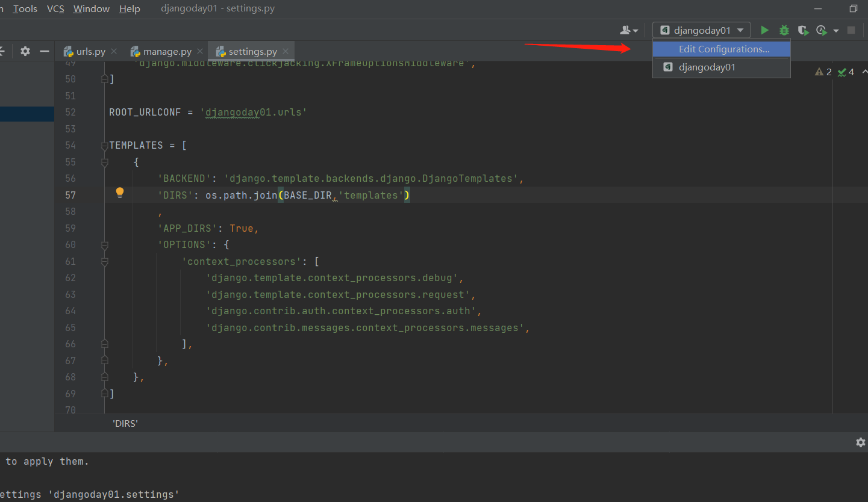Click the 'djangoday01.urls' string on line 52
The height and width of the screenshot is (502, 868).
254,113
